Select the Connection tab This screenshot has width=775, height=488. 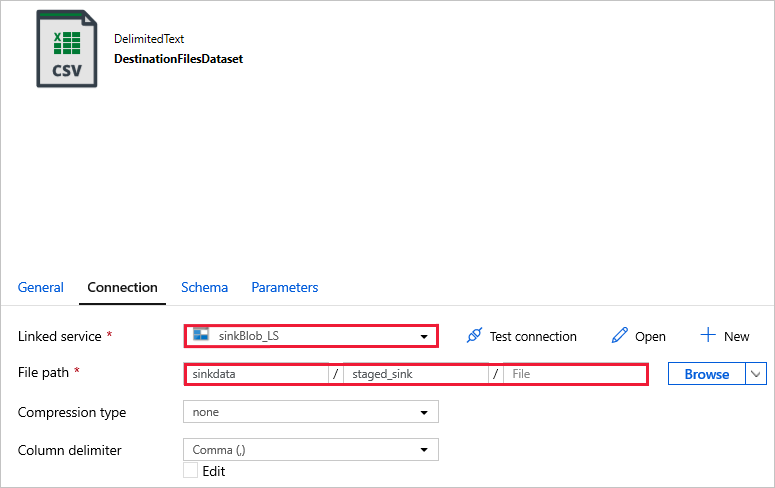[x=122, y=287]
